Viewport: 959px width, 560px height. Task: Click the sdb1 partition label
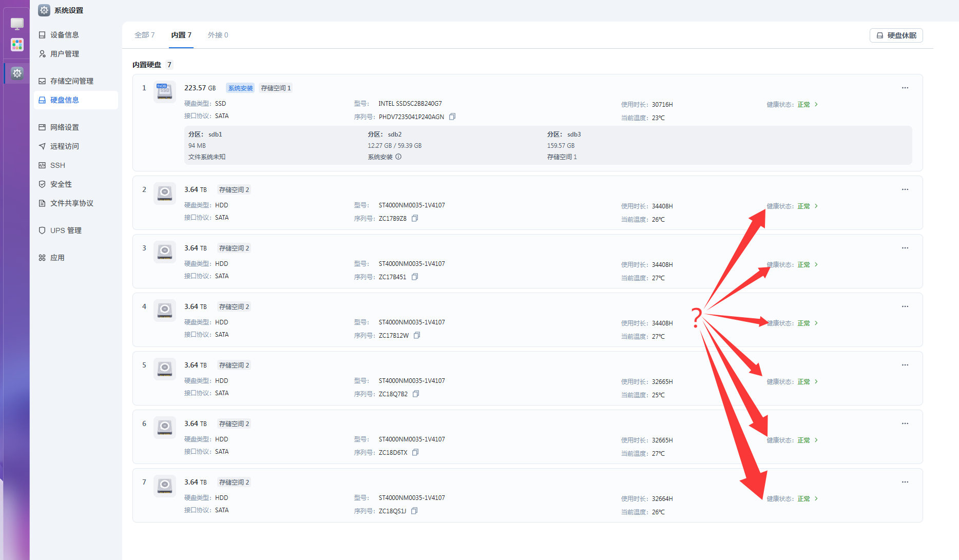click(205, 134)
